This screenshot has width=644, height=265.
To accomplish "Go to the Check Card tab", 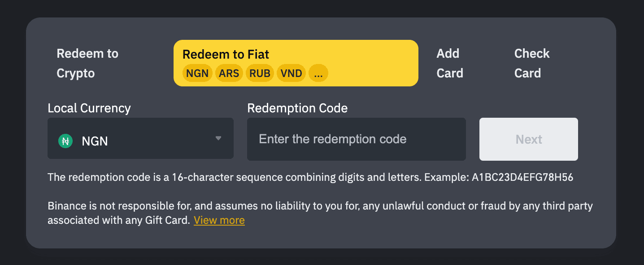I will (x=531, y=63).
